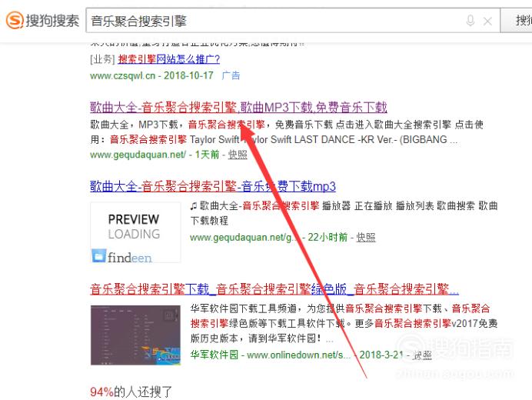The width and height of the screenshot is (532, 400).
Task: Open result 歌曲大全-音乐聚合搜索引擎,歌曲MP3下载
Action: pyautogui.click(x=238, y=107)
